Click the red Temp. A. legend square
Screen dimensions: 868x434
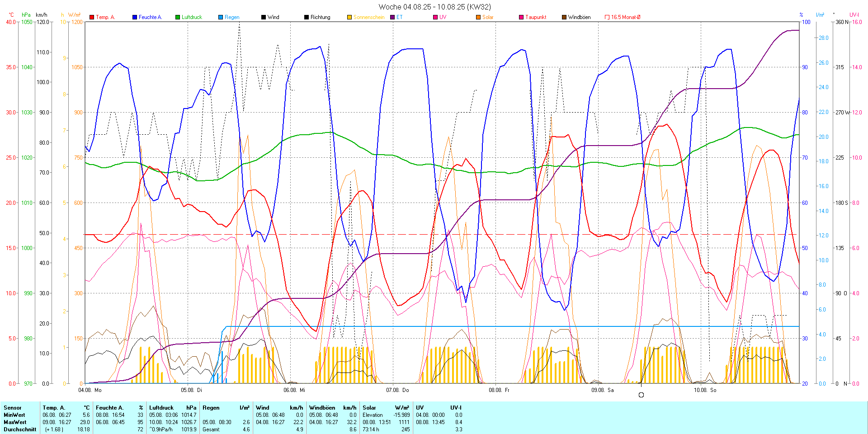tap(92, 17)
